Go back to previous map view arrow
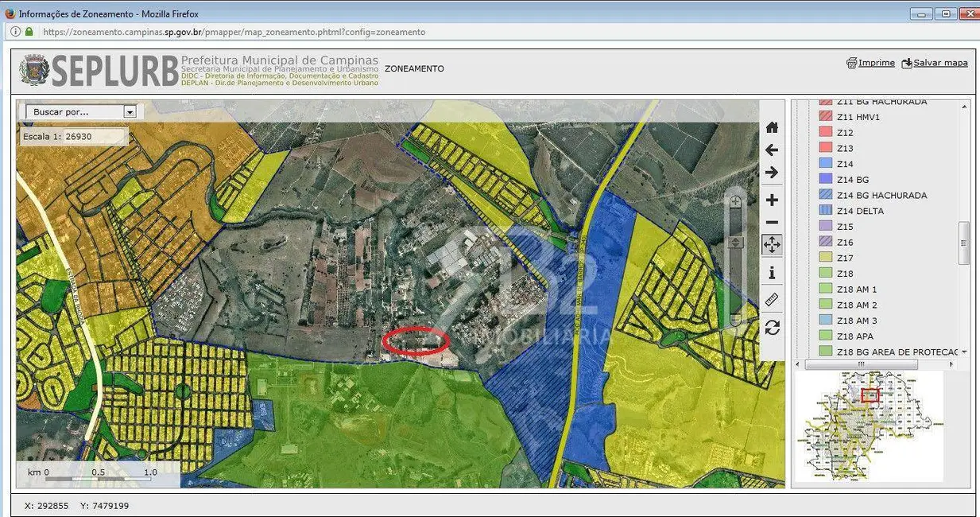The image size is (980, 517). click(x=772, y=150)
